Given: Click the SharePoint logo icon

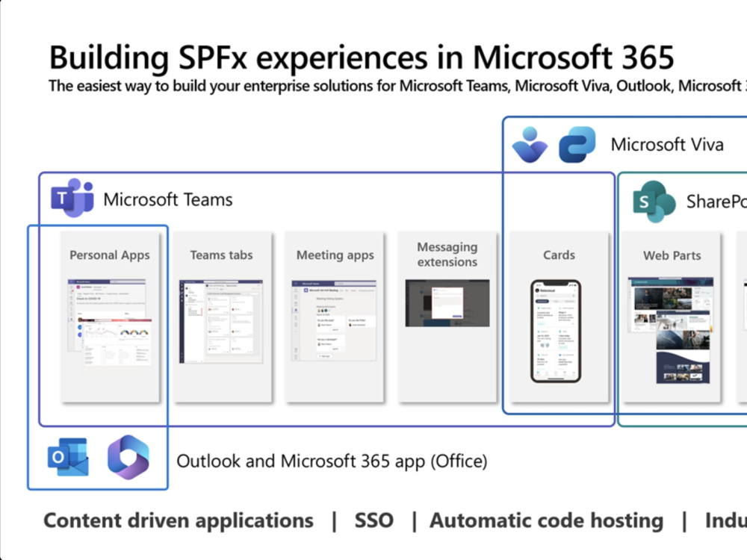Looking at the screenshot, I should click(x=654, y=202).
